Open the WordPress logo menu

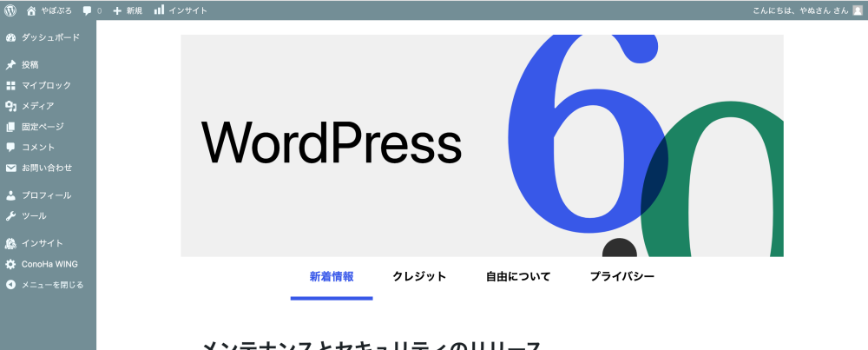[x=10, y=10]
